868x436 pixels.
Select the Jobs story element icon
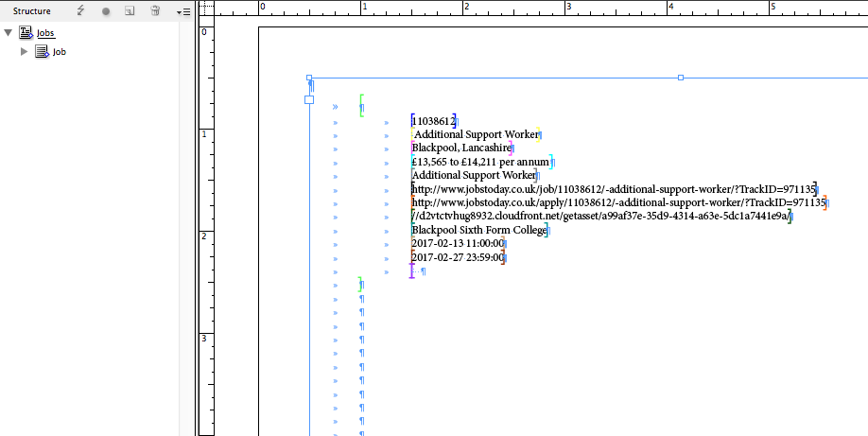pyautogui.click(x=26, y=33)
